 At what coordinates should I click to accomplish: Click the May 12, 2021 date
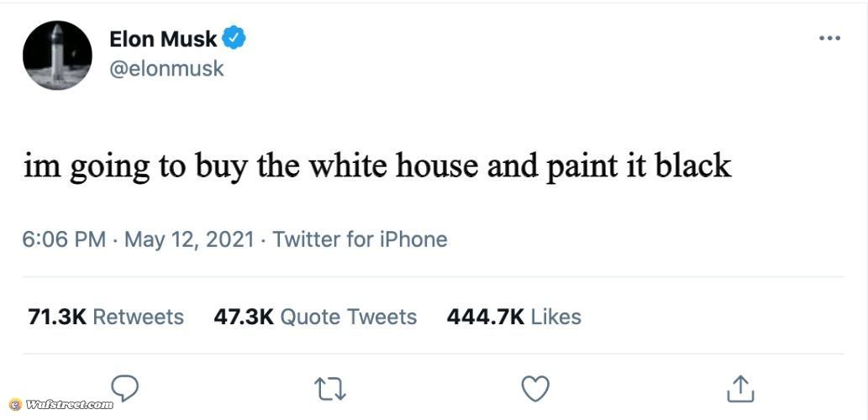189,239
